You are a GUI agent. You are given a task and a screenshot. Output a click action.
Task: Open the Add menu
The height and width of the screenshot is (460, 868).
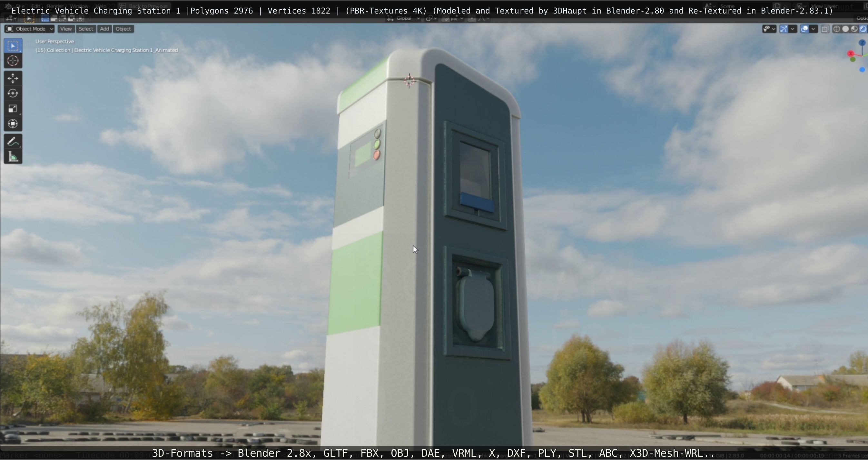(104, 29)
